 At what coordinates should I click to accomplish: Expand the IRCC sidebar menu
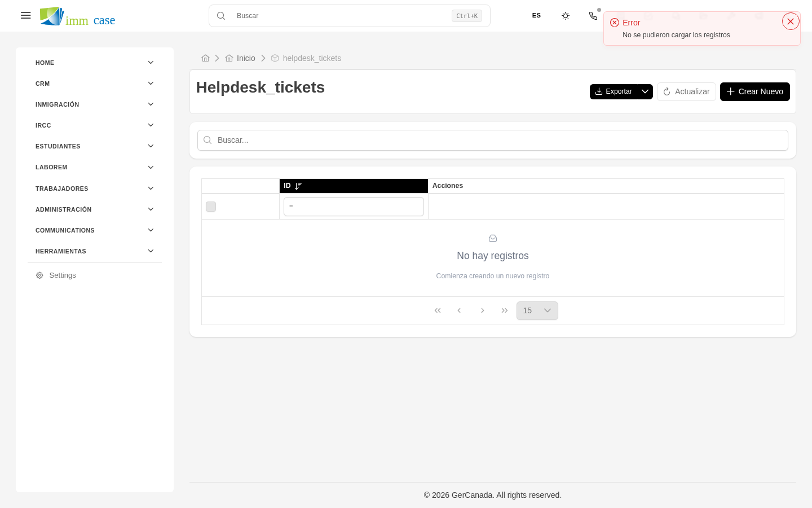(x=95, y=125)
